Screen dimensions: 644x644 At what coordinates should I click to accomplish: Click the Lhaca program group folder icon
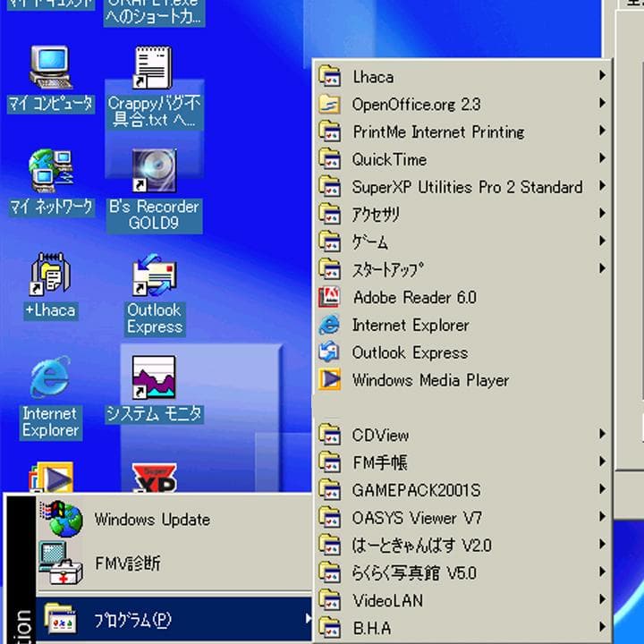329,76
